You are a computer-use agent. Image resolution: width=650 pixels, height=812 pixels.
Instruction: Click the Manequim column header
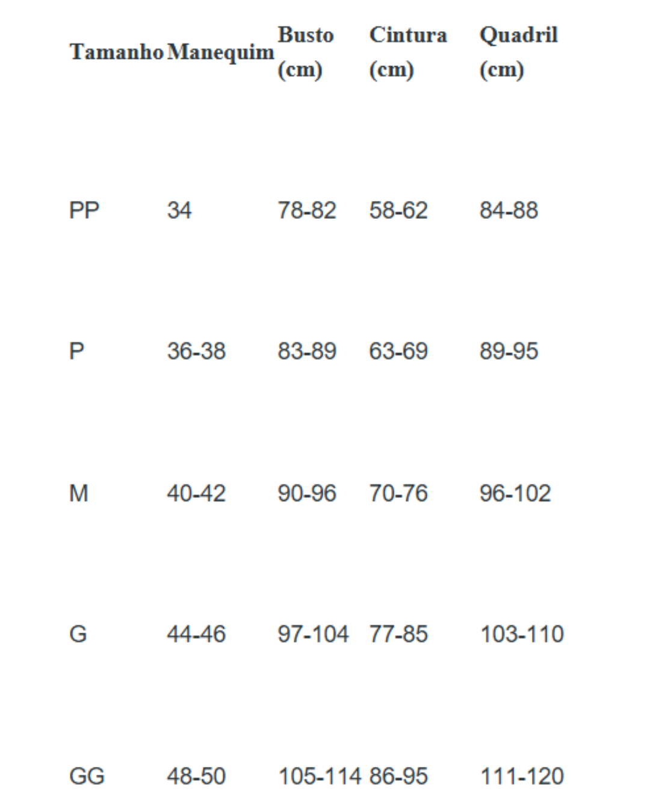pos(220,52)
